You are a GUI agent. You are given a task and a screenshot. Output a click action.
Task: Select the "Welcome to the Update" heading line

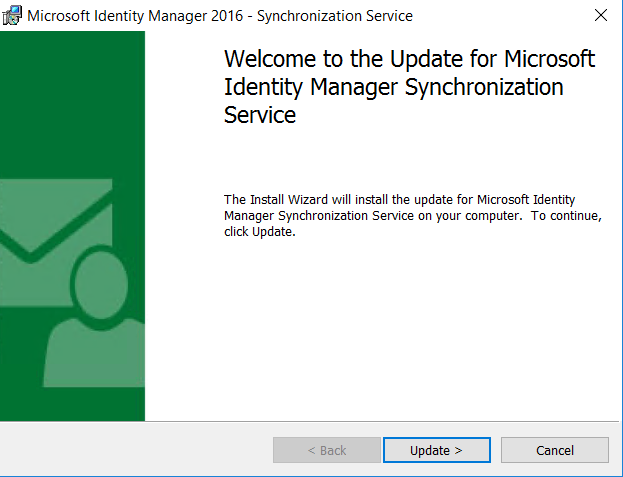click(x=410, y=59)
